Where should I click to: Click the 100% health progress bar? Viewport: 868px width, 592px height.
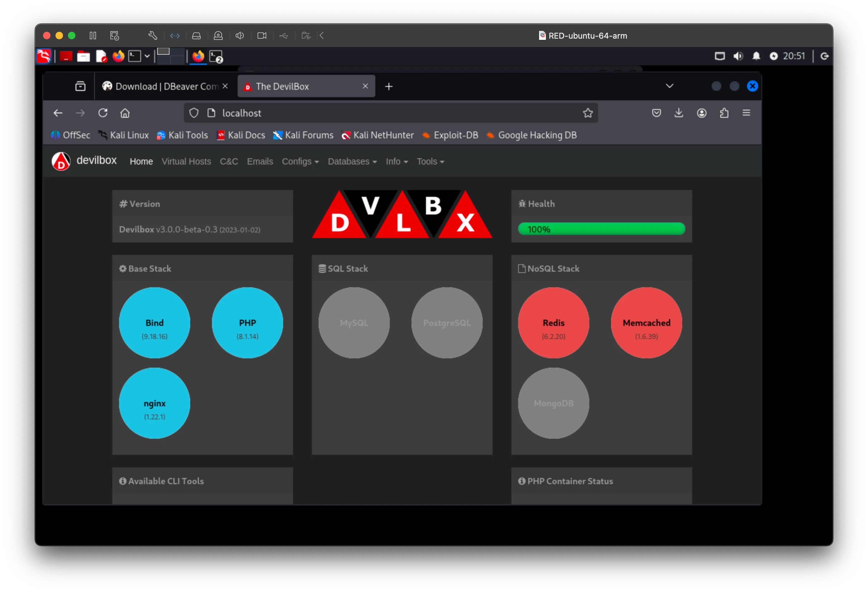pos(601,229)
